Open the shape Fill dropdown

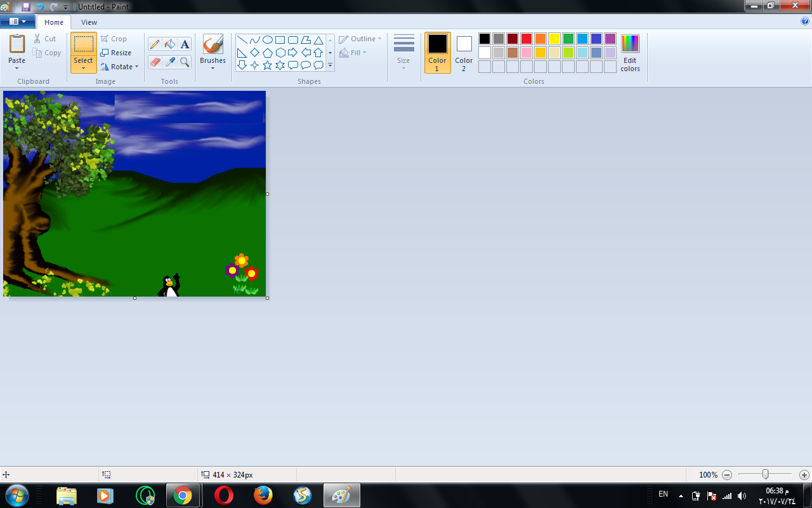353,53
